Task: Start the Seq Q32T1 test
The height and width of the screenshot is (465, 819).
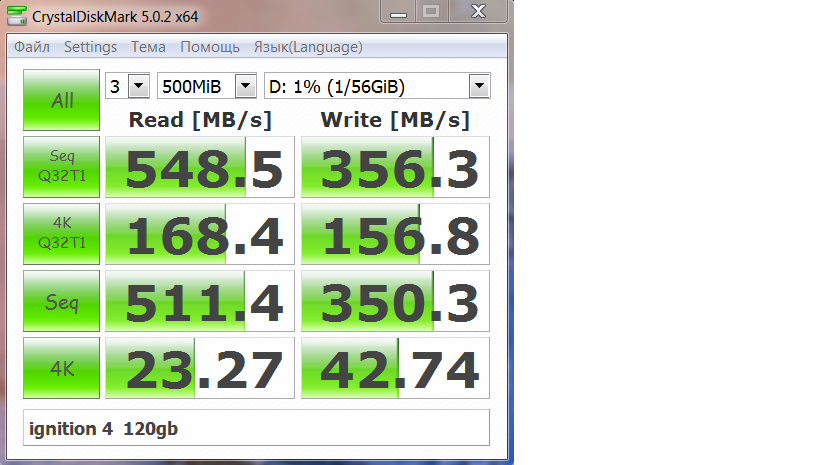Action: click(62, 167)
